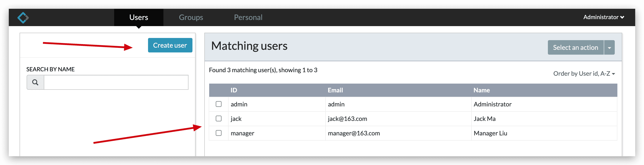
Task: Check the checkbox for the jack user
Action: click(x=218, y=118)
